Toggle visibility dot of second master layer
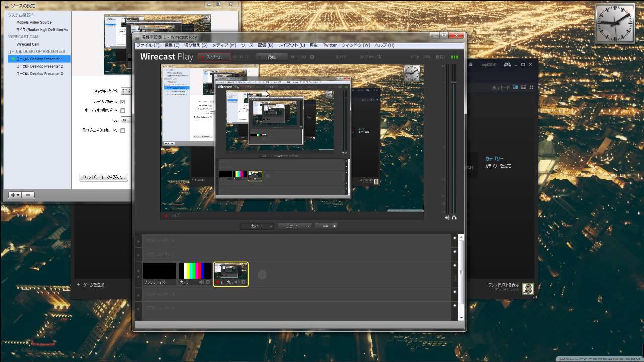The image size is (644, 362). (454, 252)
